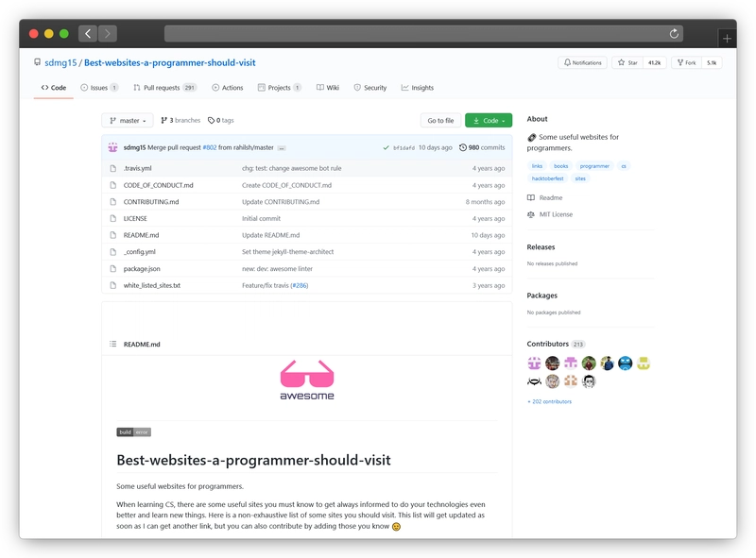Click the awesome sunglasses logo

[x=307, y=380]
